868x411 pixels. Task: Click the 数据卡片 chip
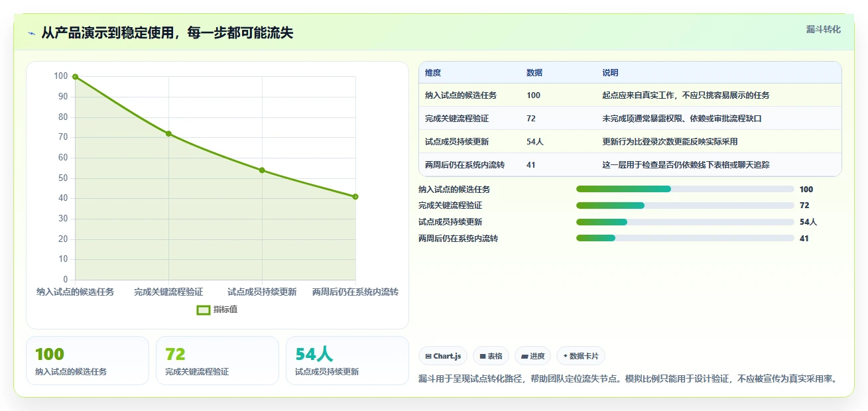(581, 356)
